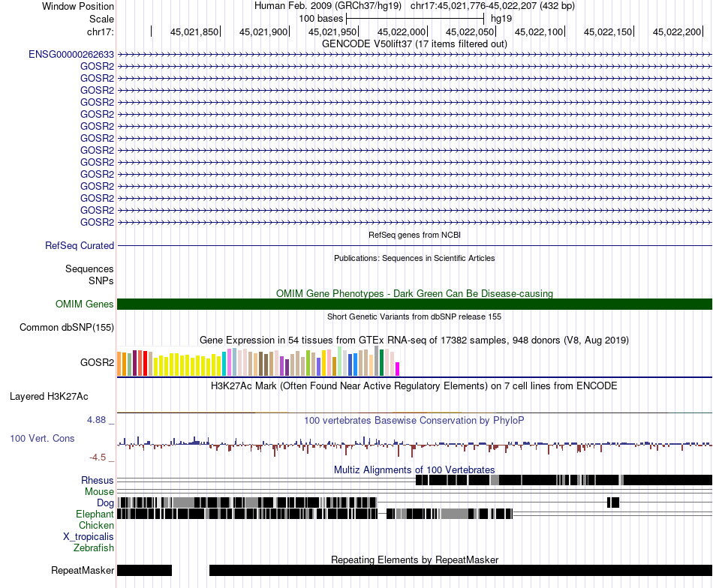Click the GENCODE V50lift37 track title
This screenshot has height=588, width=713.
414,43
